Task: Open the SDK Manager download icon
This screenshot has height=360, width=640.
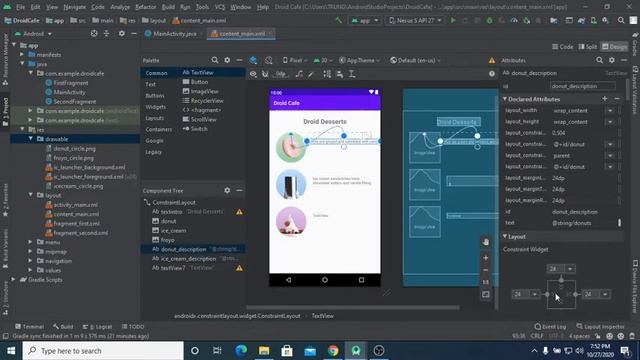Action: (x=606, y=20)
